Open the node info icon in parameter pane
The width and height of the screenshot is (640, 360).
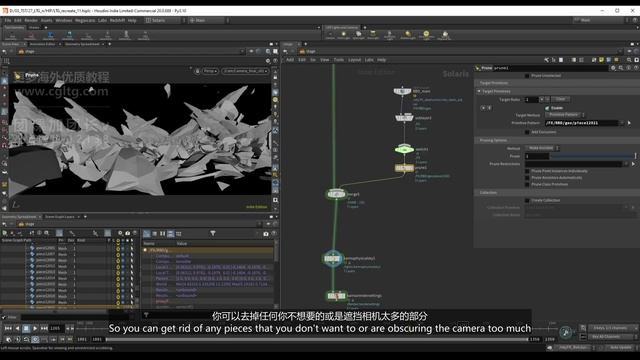point(629,68)
